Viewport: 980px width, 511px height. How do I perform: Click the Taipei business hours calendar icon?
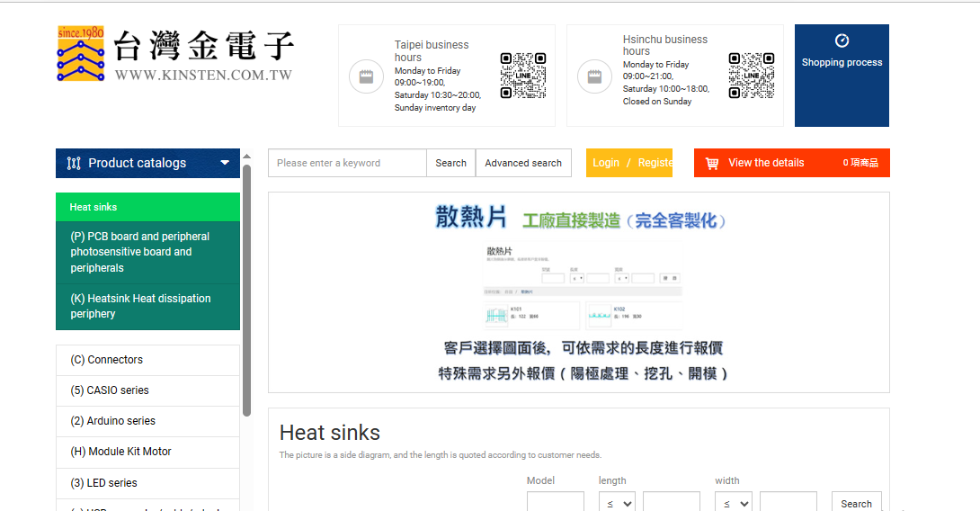coord(366,77)
